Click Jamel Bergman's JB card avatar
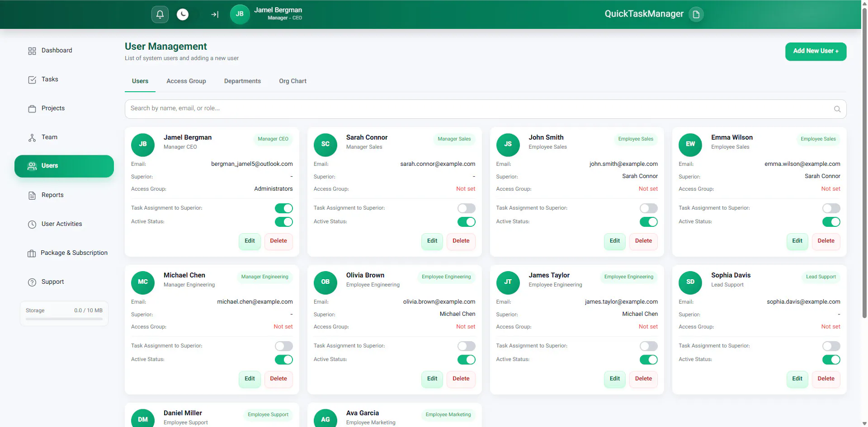Viewport: 868px width, 427px height. click(143, 145)
